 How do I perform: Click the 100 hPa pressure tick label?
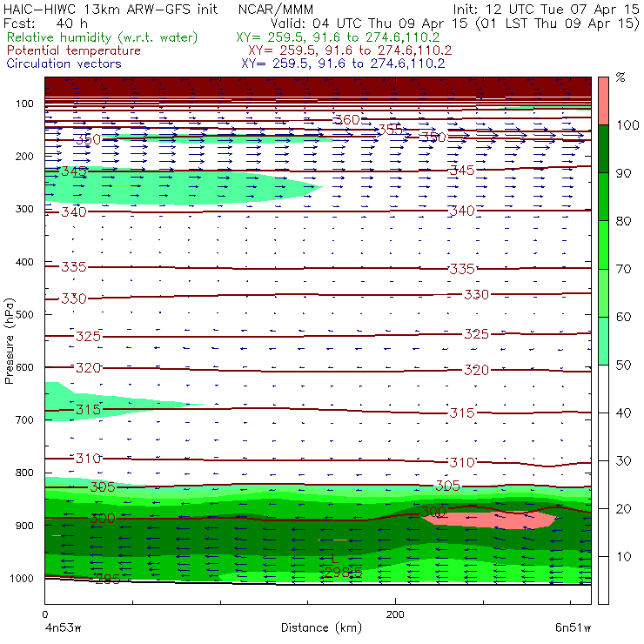(x=24, y=104)
